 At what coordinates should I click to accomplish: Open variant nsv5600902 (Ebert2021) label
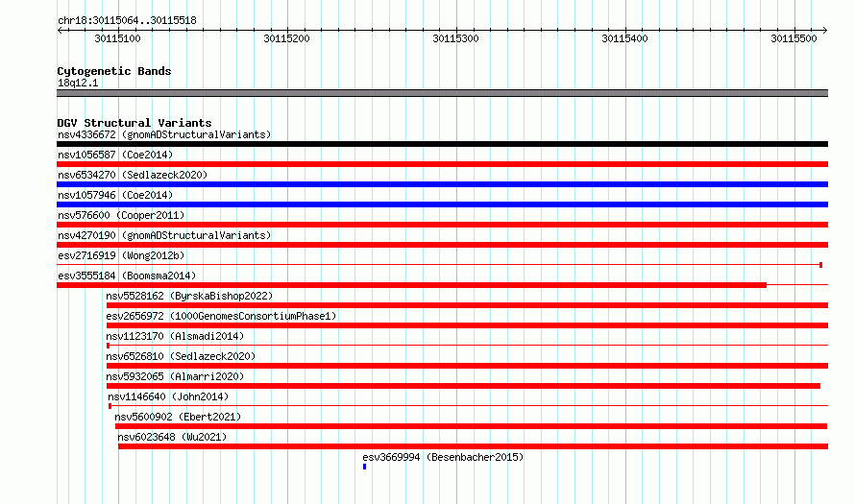(178, 417)
